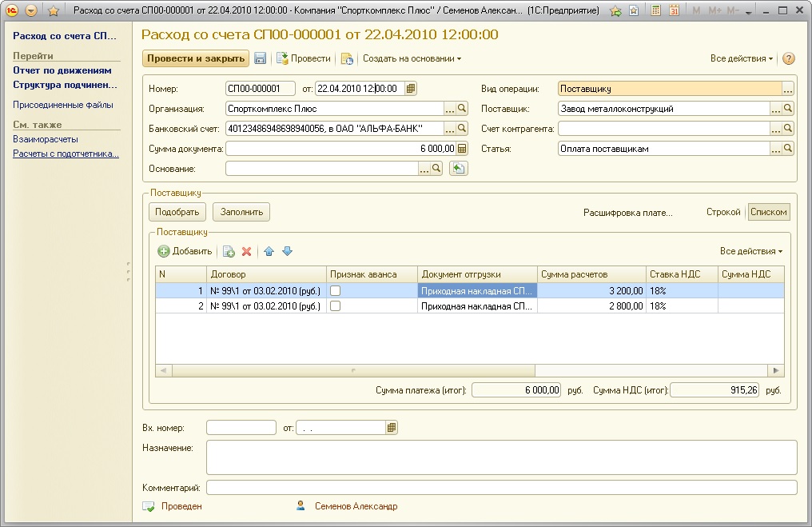Switch payment breakdown to Списком mode
The image size is (812, 527).
pyautogui.click(x=769, y=212)
